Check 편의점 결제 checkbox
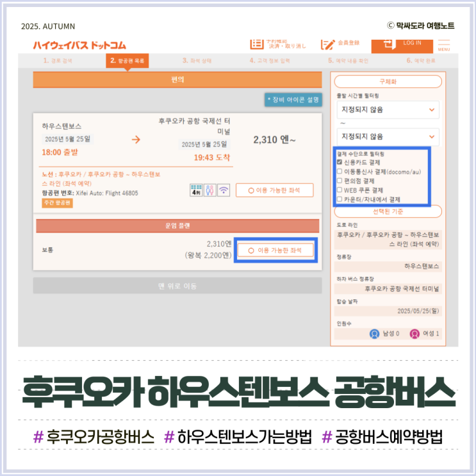The width and height of the screenshot is (476, 476). click(x=340, y=181)
